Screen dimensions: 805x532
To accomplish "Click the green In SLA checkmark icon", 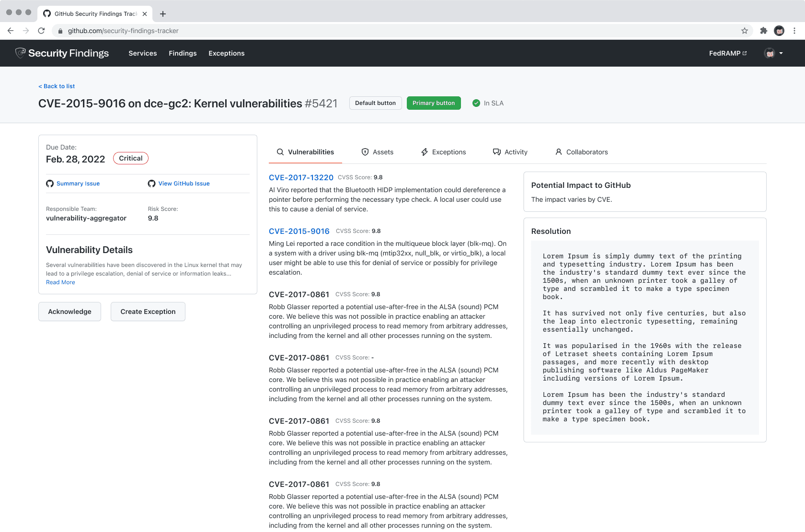I will click(476, 103).
